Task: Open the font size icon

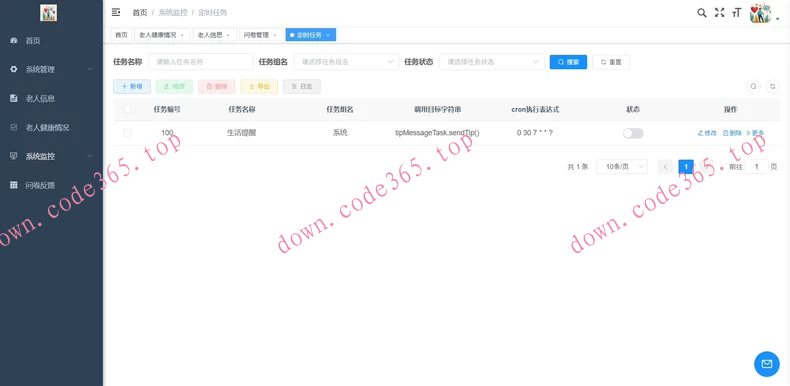Action: [x=737, y=13]
